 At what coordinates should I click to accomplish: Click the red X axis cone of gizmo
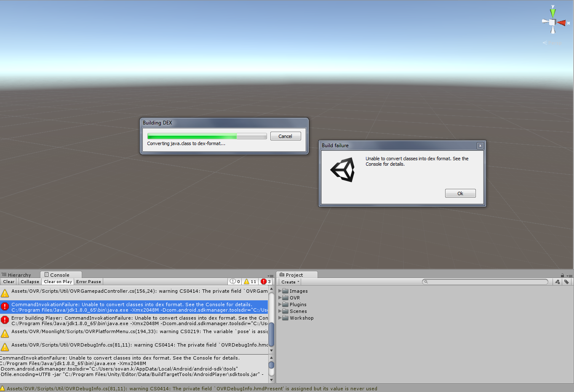pos(561,23)
